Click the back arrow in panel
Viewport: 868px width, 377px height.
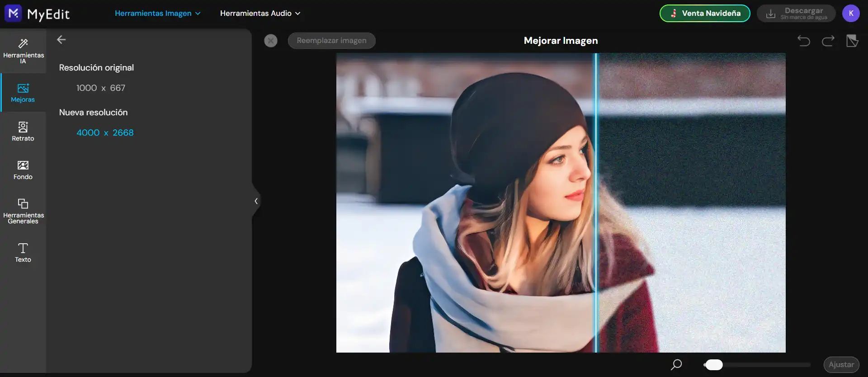pyautogui.click(x=61, y=40)
